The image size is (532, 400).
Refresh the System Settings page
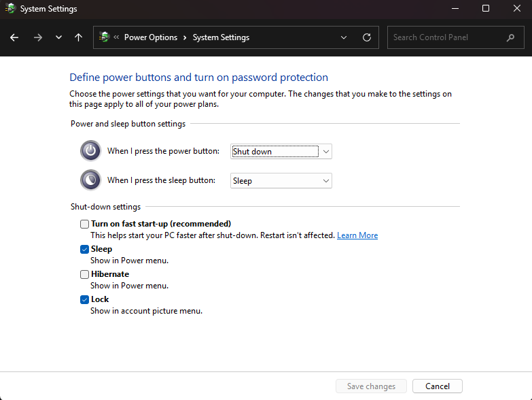(x=367, y=37)
